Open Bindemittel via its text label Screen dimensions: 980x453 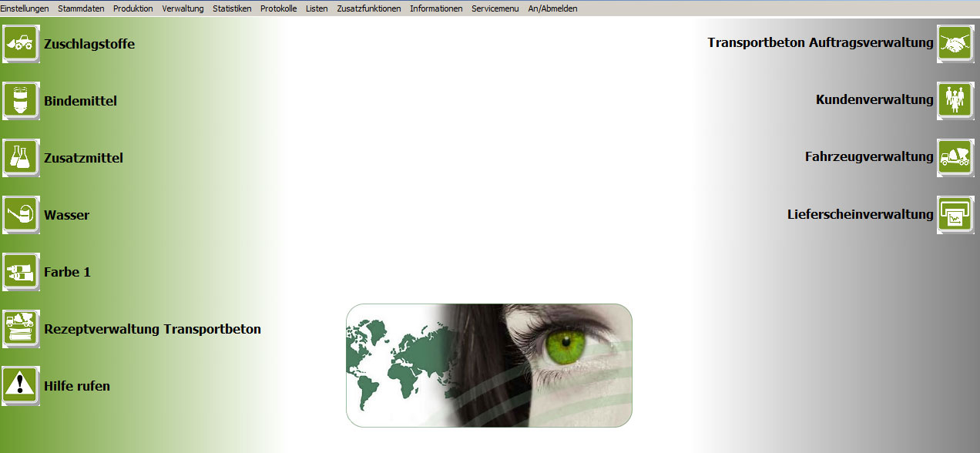[x=81, y=101]
